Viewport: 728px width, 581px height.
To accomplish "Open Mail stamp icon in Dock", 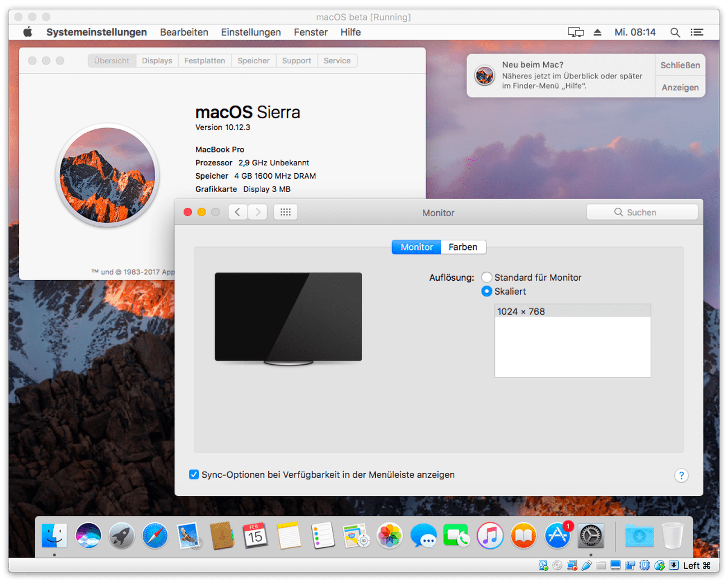I will (189, 536).
